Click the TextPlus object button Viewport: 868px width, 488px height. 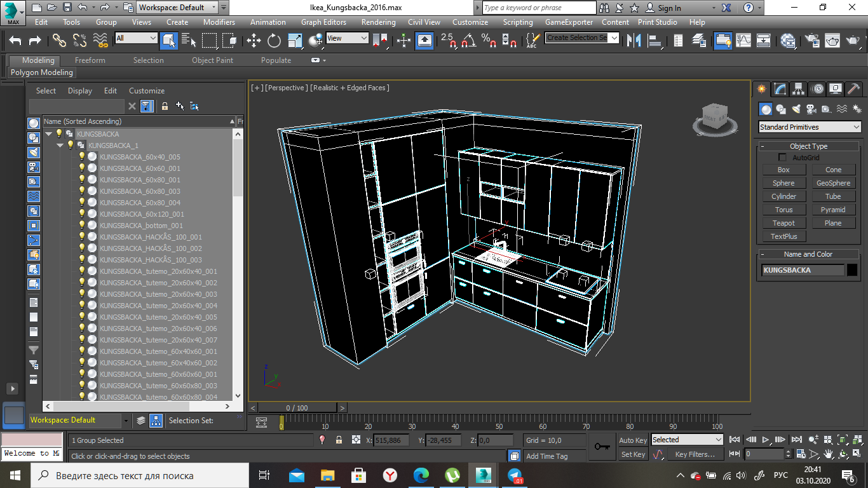click(783, 236)
